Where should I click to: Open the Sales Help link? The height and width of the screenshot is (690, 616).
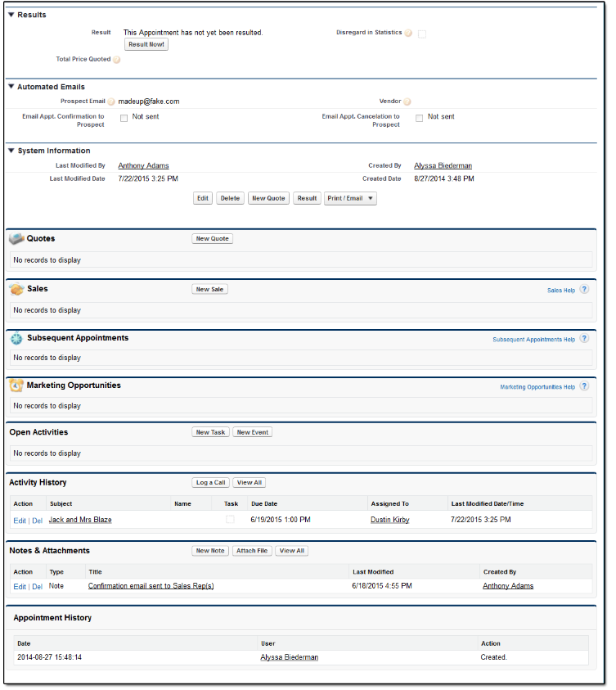[561, 291]
